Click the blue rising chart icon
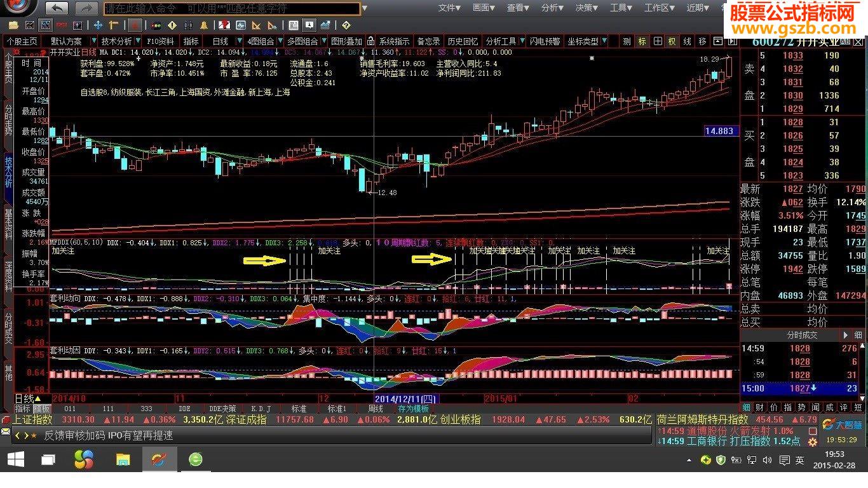Viewport: 868px width, 488px height. click(x=325, y=25)
